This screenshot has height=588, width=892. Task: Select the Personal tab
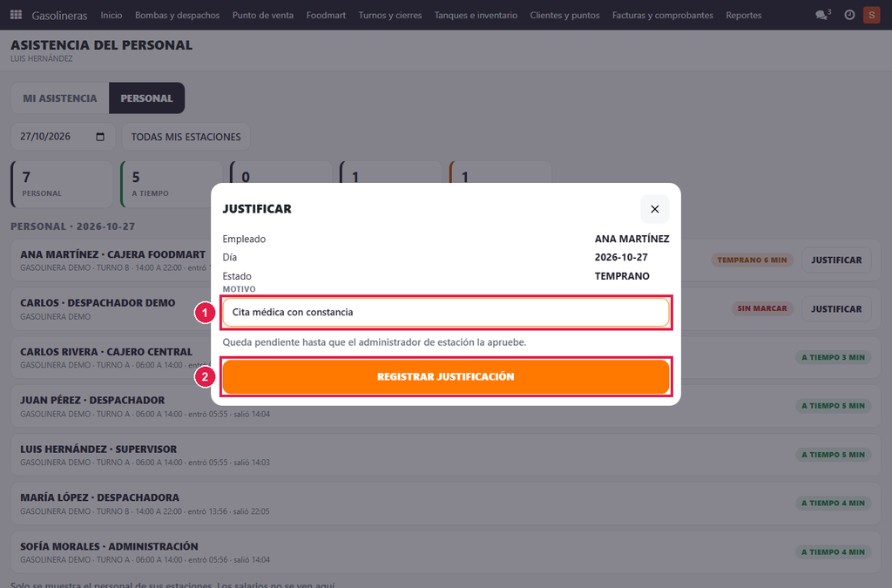[146, 98]
